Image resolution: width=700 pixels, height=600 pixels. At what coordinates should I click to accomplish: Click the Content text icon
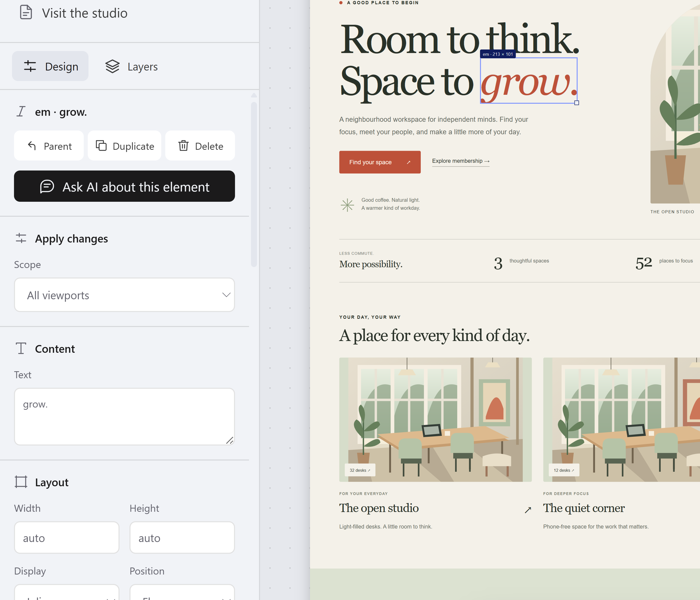[21, 348]
